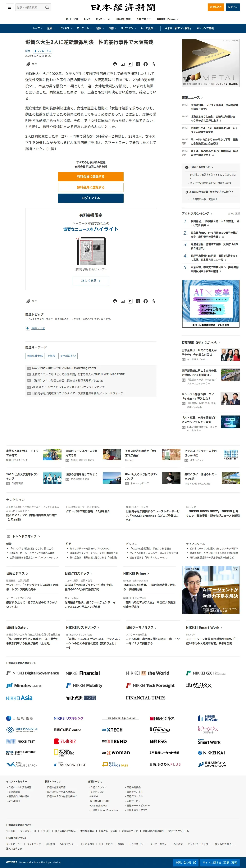246x868 pixels.
Task: Expand the NIKKEI Prime header dropdown
Action: pyautogui.click(x=167, y=19)
